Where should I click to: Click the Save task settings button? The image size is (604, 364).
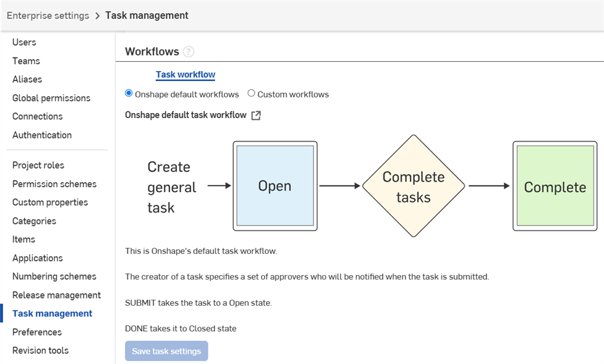166,350
